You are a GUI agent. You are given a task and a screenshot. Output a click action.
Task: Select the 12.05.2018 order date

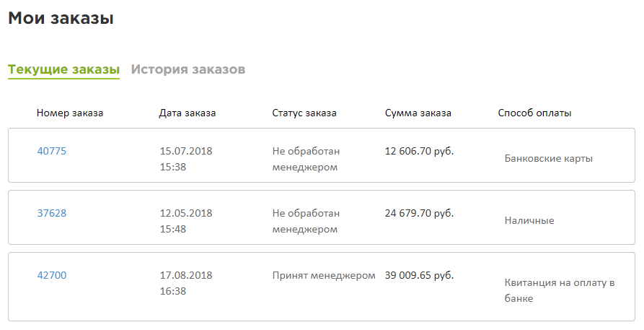[186, 213]
